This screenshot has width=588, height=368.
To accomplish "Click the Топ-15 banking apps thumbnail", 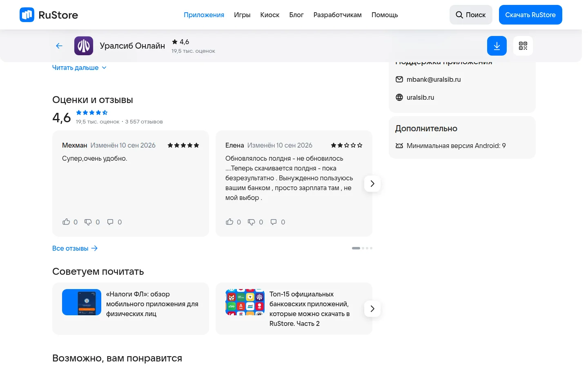I will pyautogui.click(x=245, y=302).
